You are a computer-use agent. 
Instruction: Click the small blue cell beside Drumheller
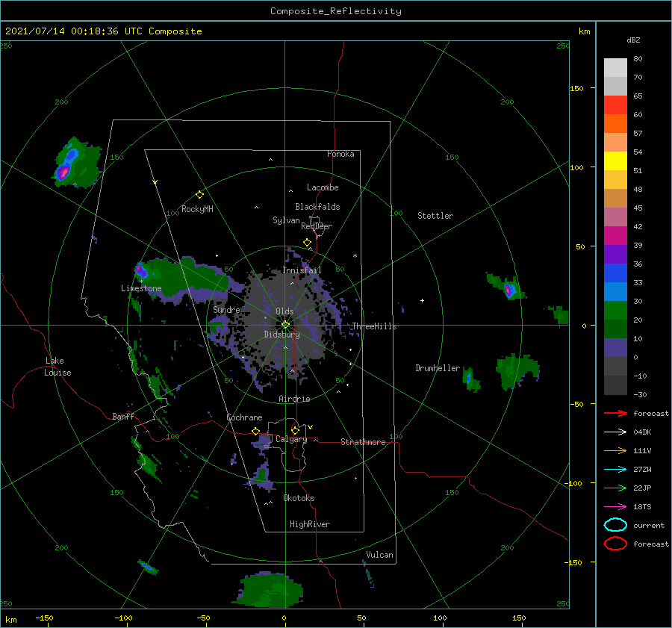468,379
